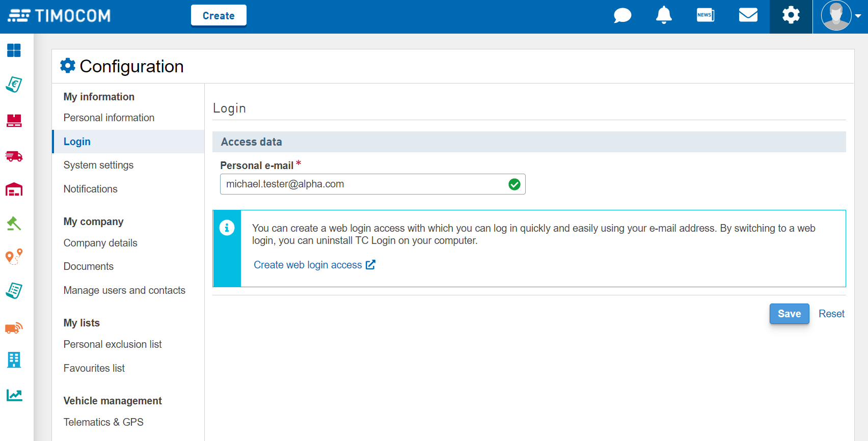The image size is (868, 441).
Task: Expand the user profile dropdown arrow
Action: tap(858, 16)
